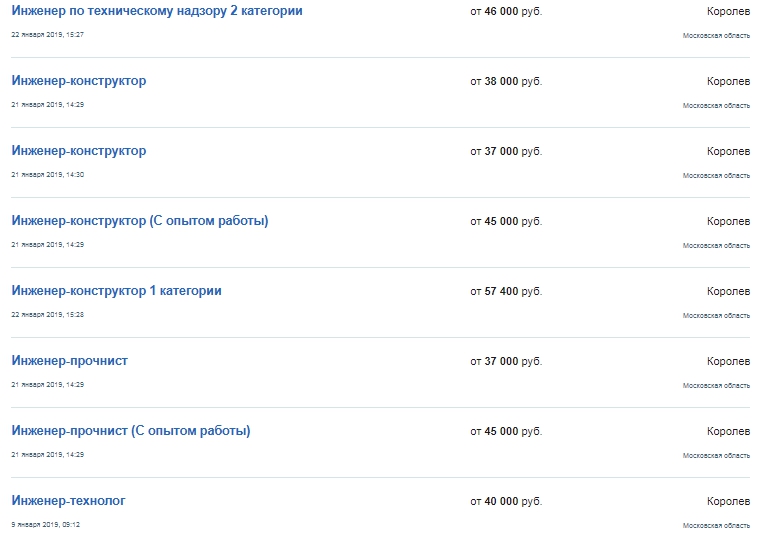Click the date 22 января 2019, 15:27
The image size is (761, 544).
[48, 34]
